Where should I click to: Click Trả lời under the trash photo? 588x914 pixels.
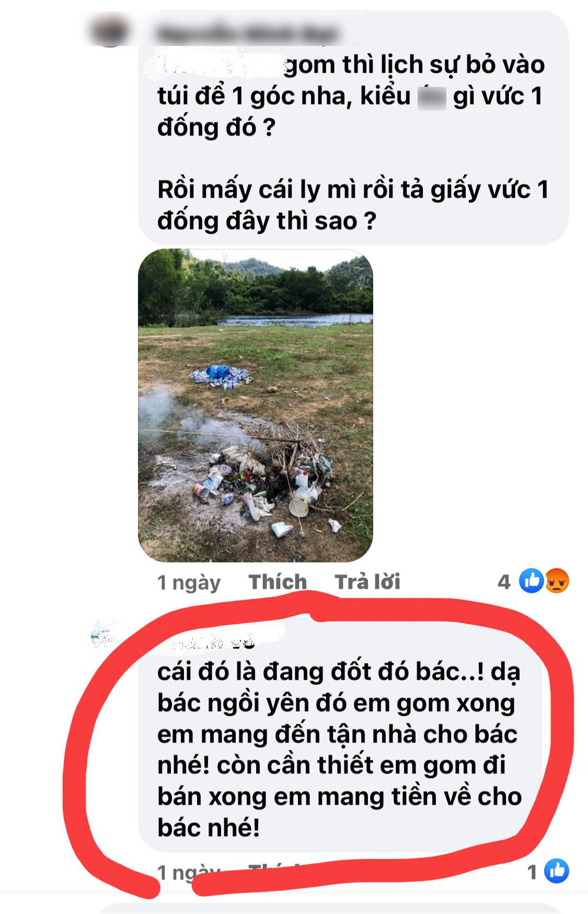(x=367, y=581)
